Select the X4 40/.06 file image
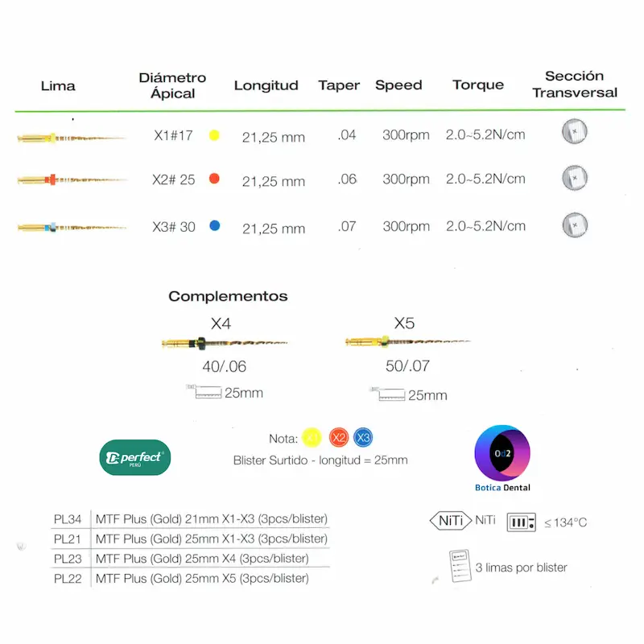This screenshot has width=644, height=644. click(x=225, y=343)
